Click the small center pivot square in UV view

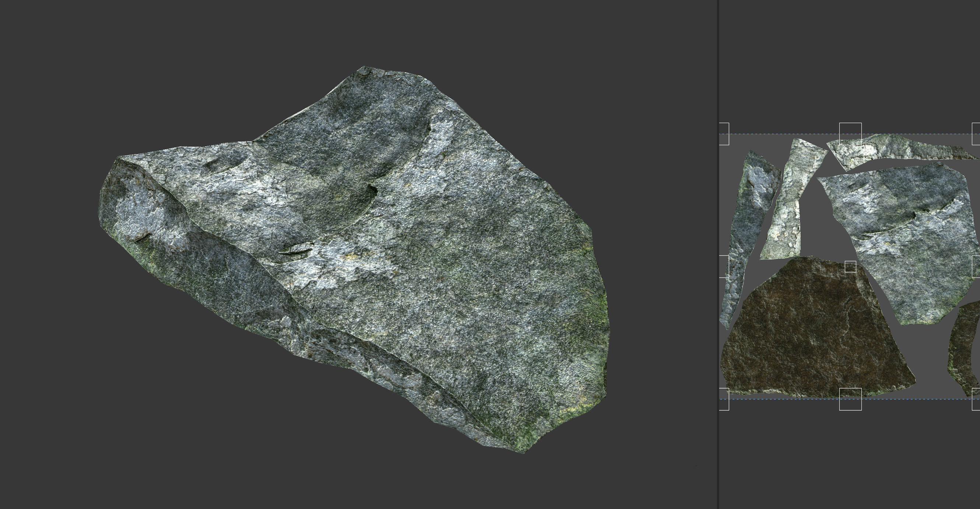tap(850, 266)
